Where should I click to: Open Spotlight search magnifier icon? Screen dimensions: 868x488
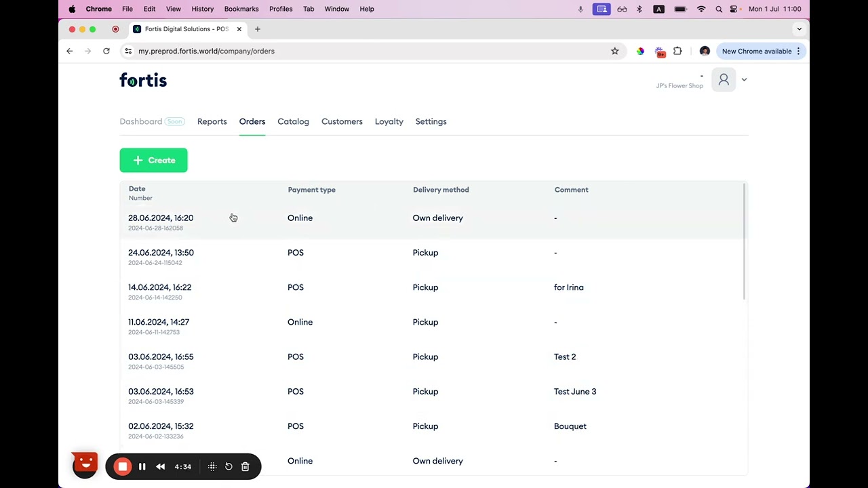719,9
